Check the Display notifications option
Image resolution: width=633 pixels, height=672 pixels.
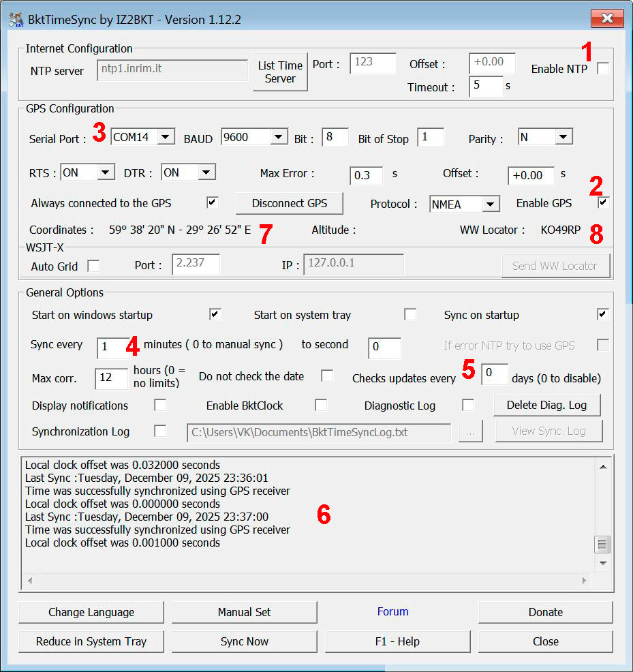point(160,405)
